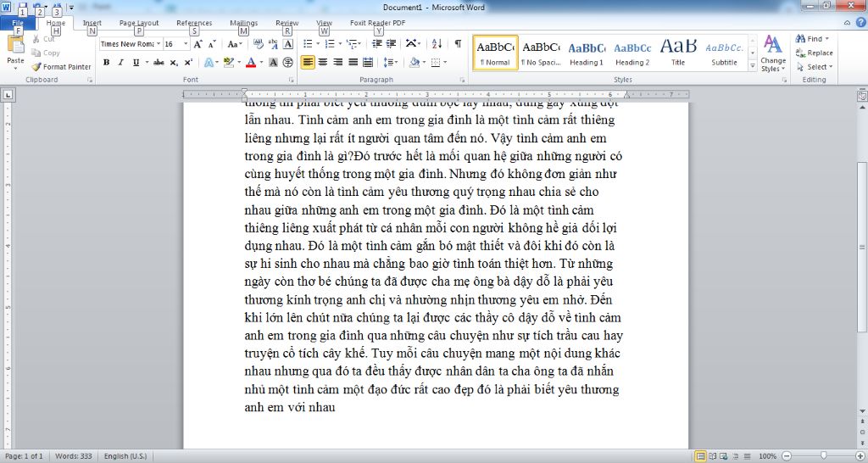Open the Phonetic Guide
The width and height of the screenshot is (868, 463).
[273, 44]
